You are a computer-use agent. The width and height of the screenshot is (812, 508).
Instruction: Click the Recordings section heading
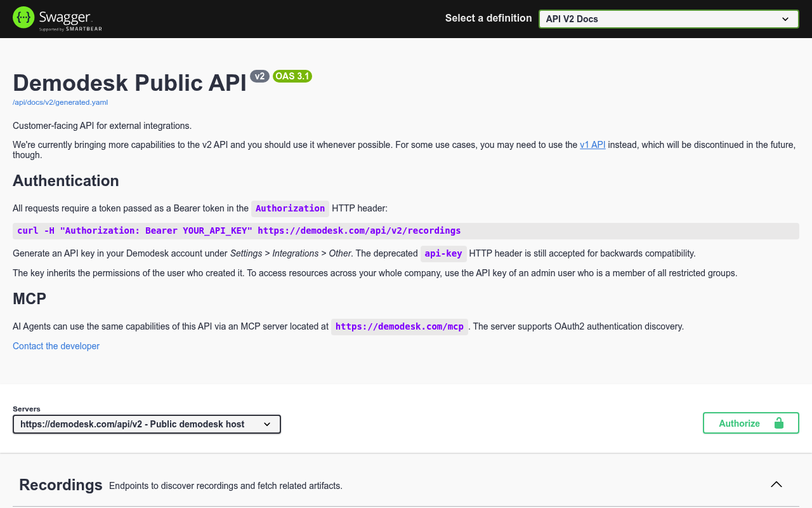point(61,485)
